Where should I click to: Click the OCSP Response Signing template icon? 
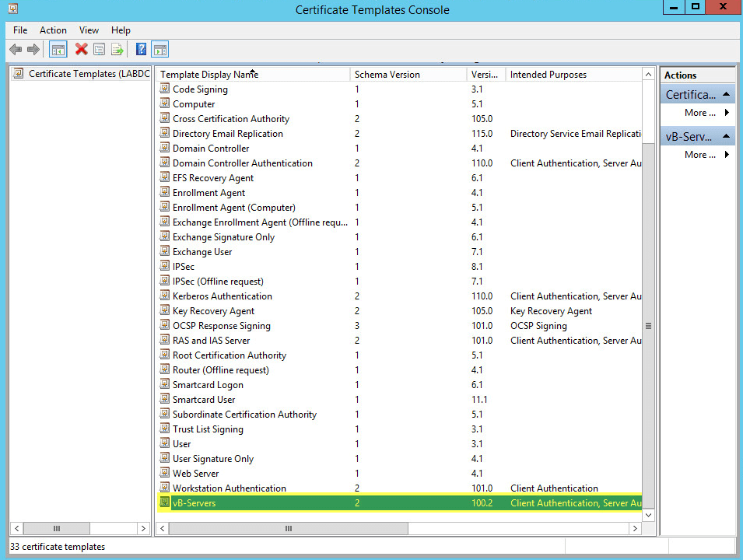pyautogui.click(x=164, y=325)
